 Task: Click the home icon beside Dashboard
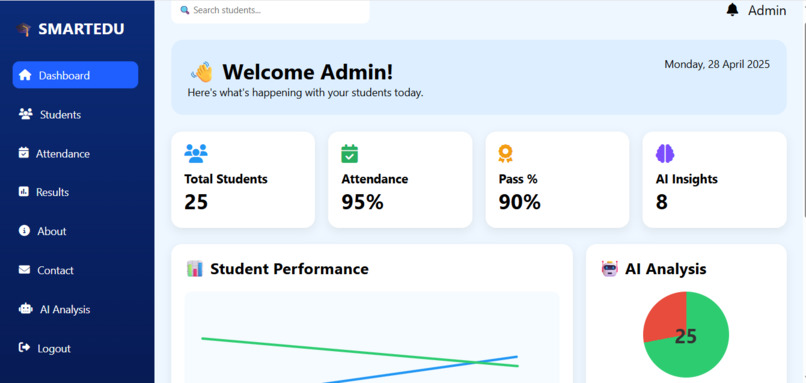point(25,75)
